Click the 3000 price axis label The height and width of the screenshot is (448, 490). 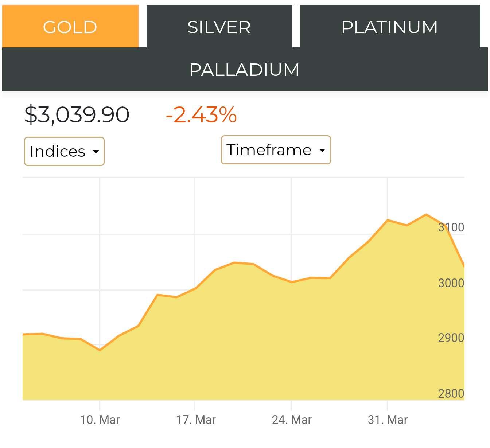[451, 283]
